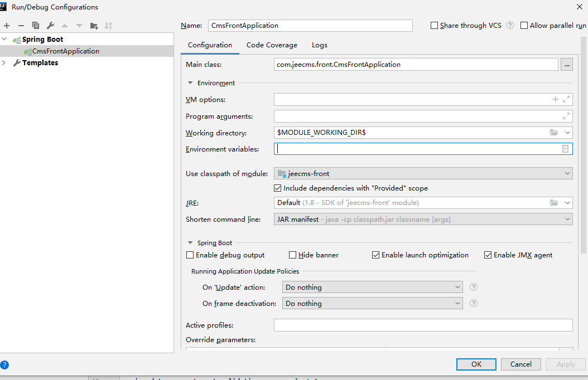Open Edit Defaults wrench icon

pos(50,26)
